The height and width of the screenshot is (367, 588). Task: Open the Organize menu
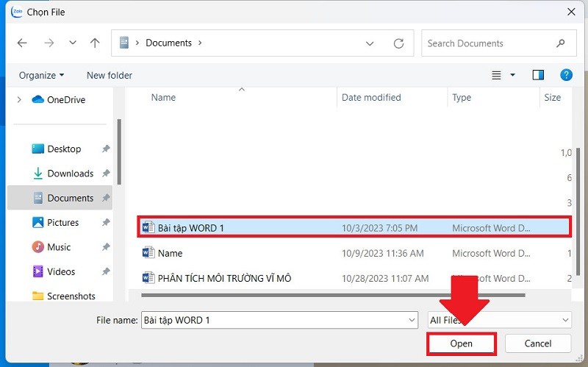(x=41, y=76)
